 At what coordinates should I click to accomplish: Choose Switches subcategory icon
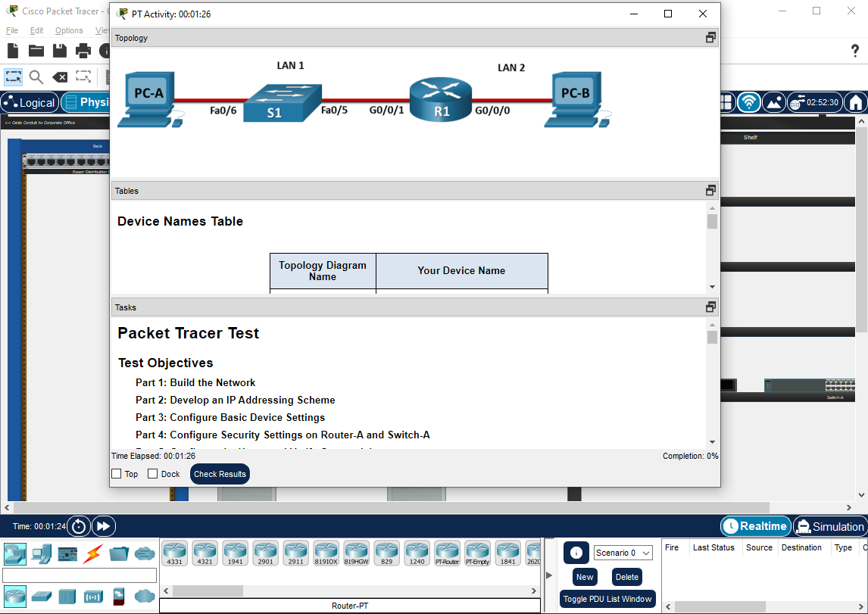pos(42,597)
